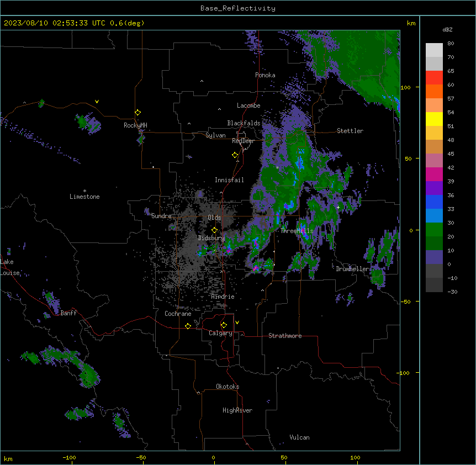Click the dBZ legend heading
The height and width of the screenshot is (465, 476).
pos(447,29)
